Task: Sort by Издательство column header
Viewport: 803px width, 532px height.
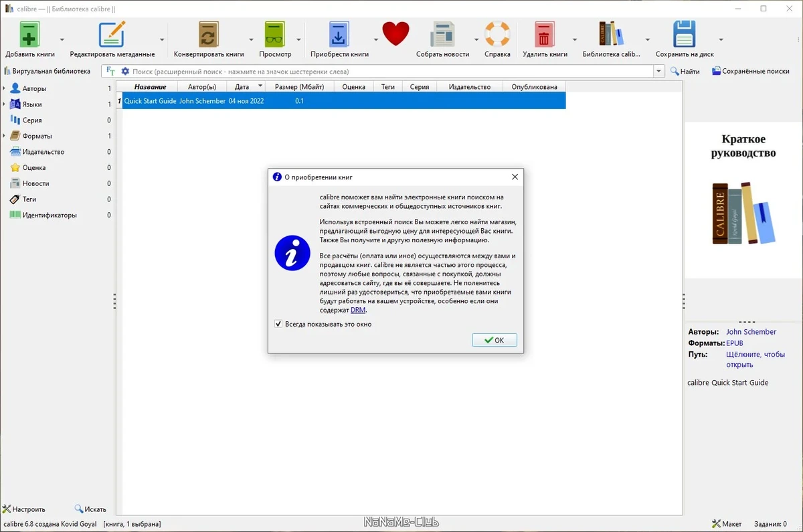Action: point(470,86)
